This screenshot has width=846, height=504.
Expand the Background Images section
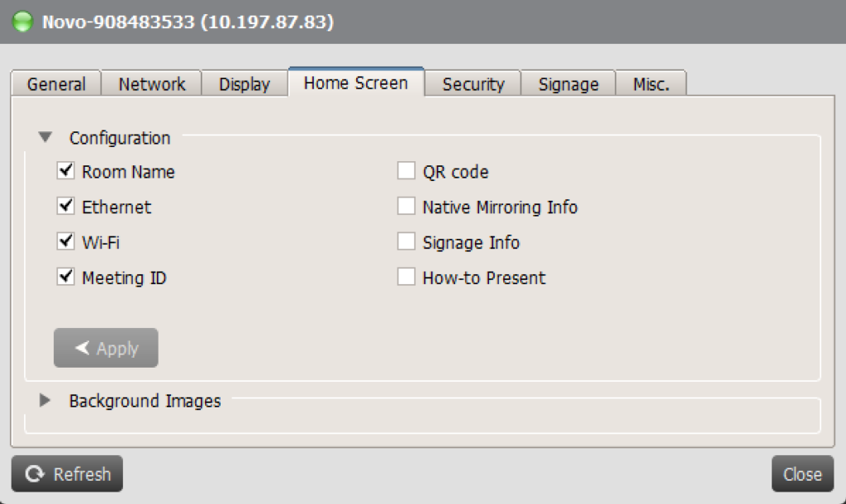[45, 401]
